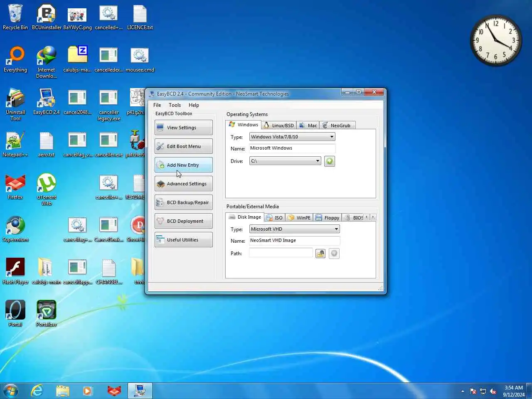Expand the Microsoft VHD Type dropdown
532x399 pixels.
294,229
